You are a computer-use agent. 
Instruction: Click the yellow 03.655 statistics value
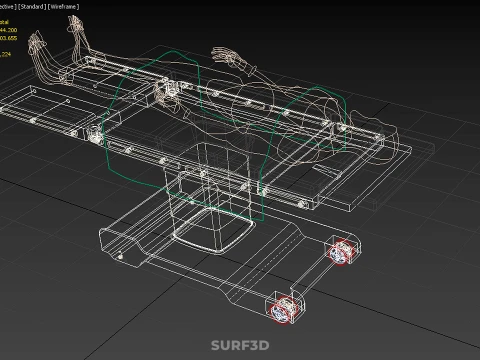coord(8,38)
